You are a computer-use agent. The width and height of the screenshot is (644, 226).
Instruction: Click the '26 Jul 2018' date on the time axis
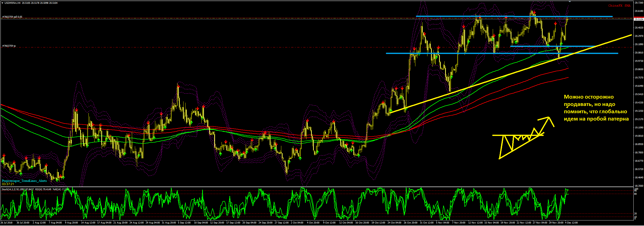coord(7,223)
